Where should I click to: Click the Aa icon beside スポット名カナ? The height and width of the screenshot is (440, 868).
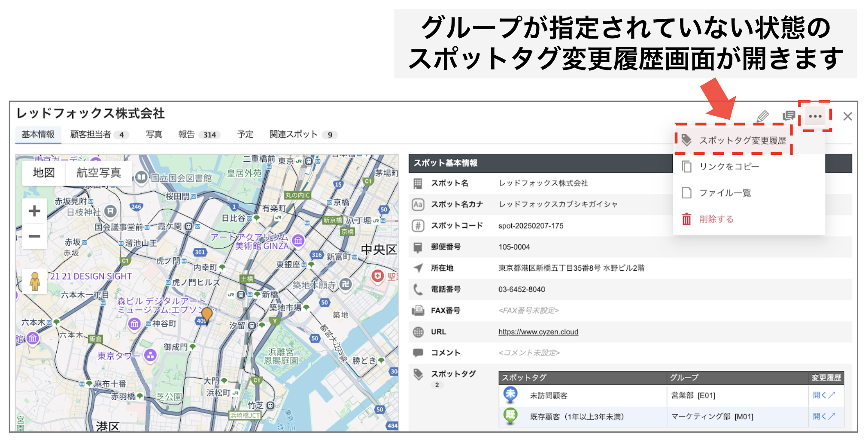[418, 205]
